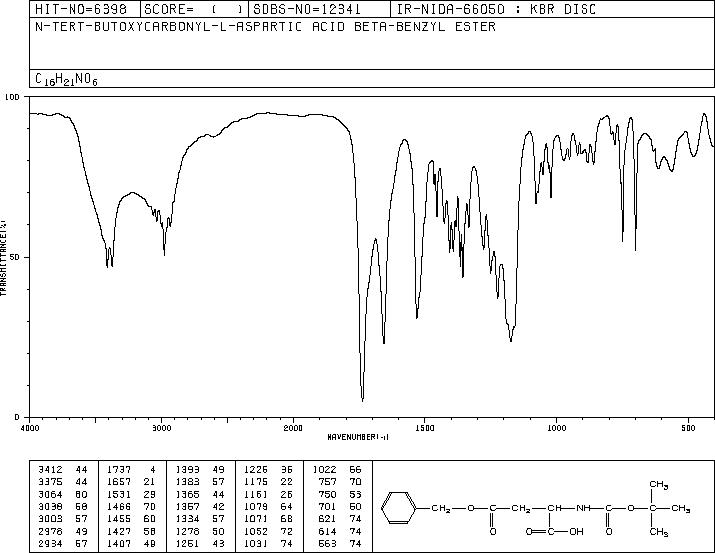The image size is (715, 553).
Task: Click peak table entry 1079
Action: tap(256, 506)
